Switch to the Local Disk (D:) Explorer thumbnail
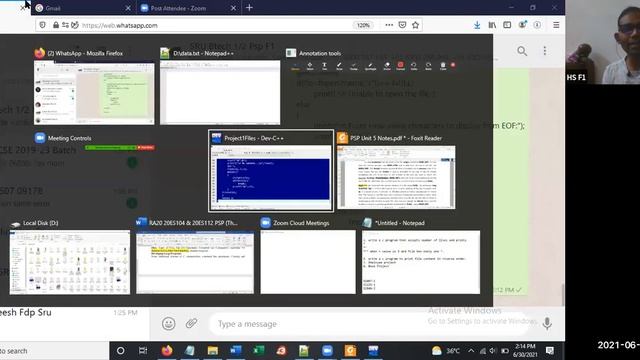This screenshot has height=360, width=640. 70,262
